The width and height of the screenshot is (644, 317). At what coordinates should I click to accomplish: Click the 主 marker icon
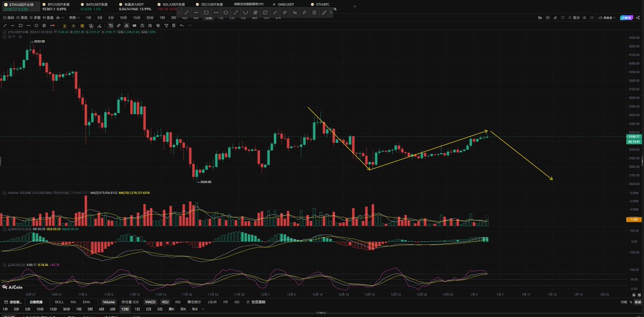[x=64, y=26]
